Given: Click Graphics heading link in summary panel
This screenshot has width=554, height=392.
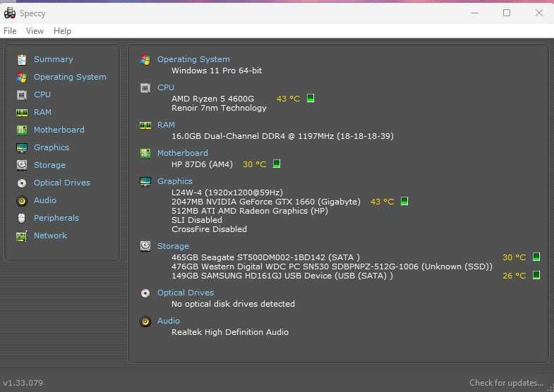Looking at the screenshot, I should pos(175,181).
